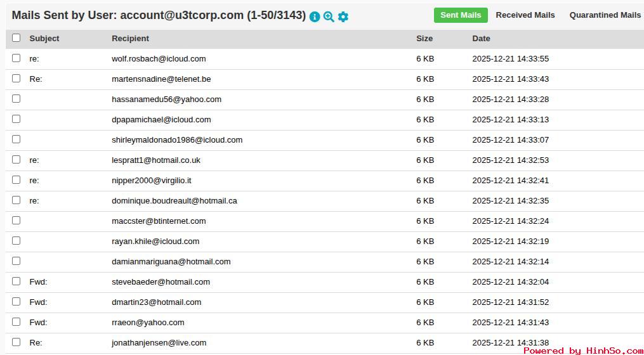Sort the list by the Subject column
Screen dimensions: 644x355
click(x=44, y=39)
